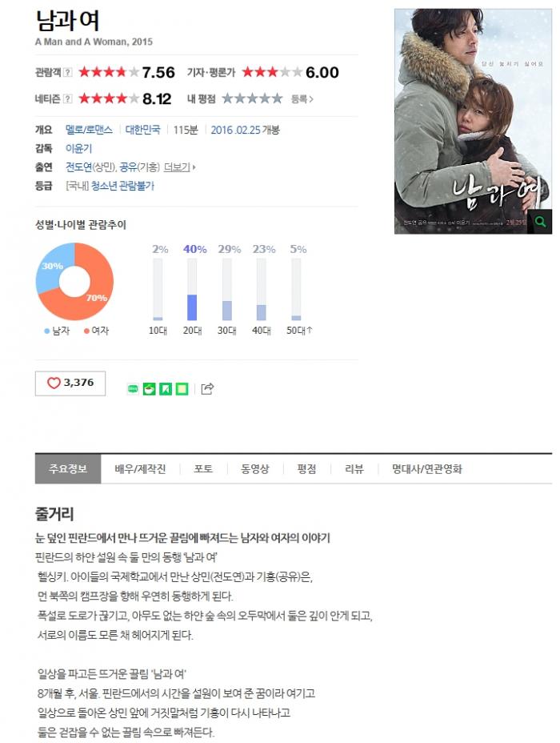The height and width of the screenshot is (743, 560).
Task: Like the movie with the heart button
Action: point(70,383)
